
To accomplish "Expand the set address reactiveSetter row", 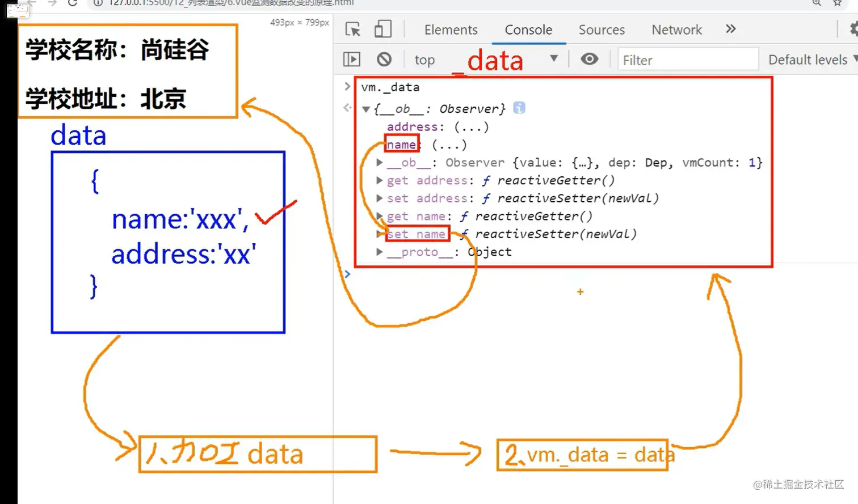I will [380, 198].
